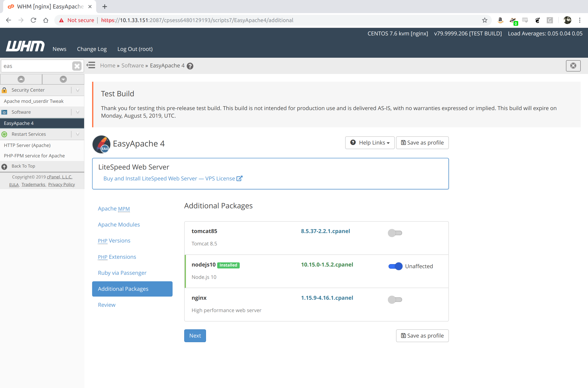This screenshot has height=388, width=588.
Task: Click the Restart Services green icon
Action: point(4,134)
